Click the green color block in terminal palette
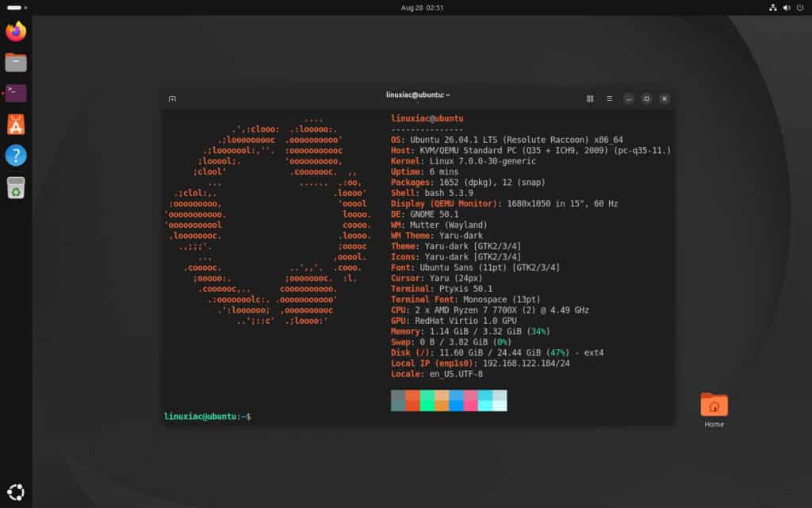Image resolution: width=812 pixels, height=508 pixels. click(x=427, y=401)
